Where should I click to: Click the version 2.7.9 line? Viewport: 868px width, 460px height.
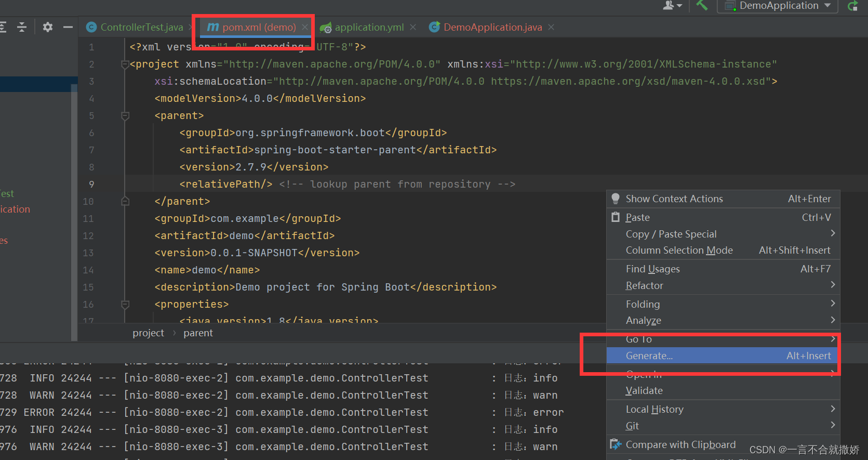click(x=254, y=167)
